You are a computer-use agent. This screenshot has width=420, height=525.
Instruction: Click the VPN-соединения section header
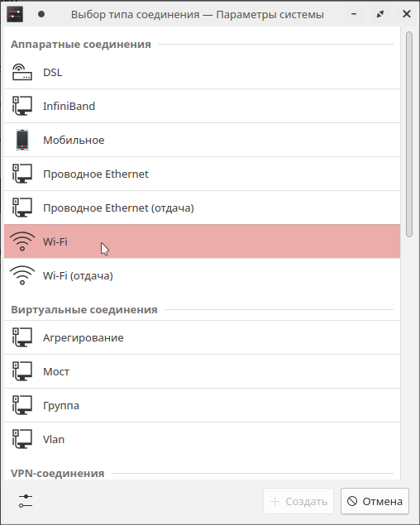[58, 473]
